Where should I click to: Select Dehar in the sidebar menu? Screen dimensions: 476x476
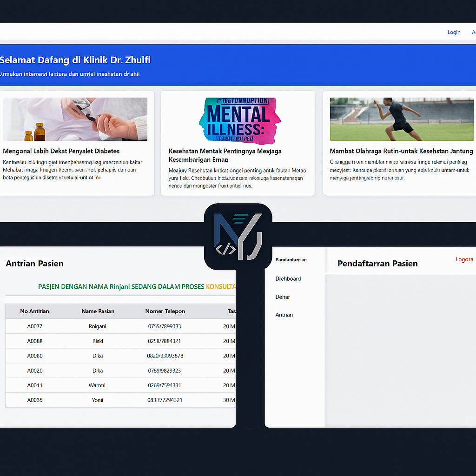pos(283,297)
